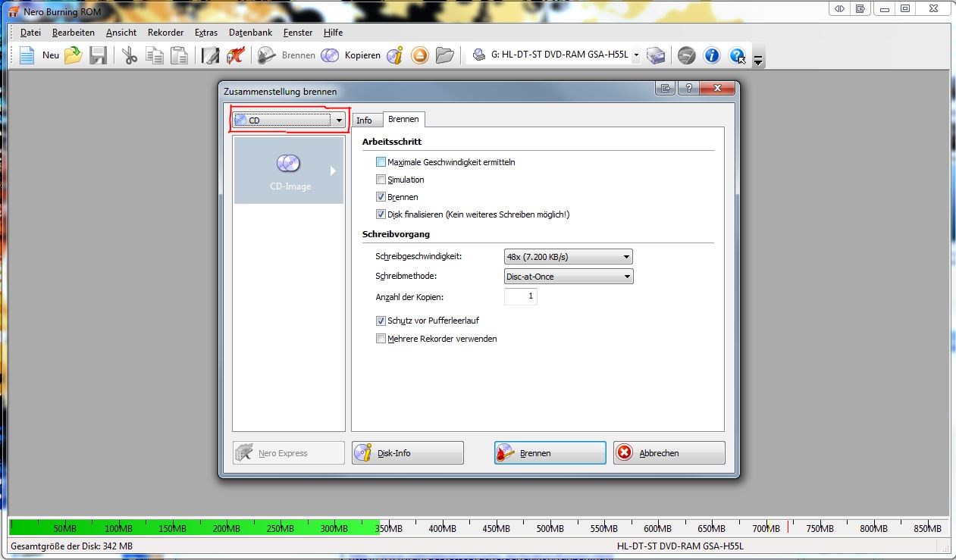This screenshot has height=560, width=956.
Task: Open the Hilfe menu
Action: pyautogui.click(x=333, y=33)
